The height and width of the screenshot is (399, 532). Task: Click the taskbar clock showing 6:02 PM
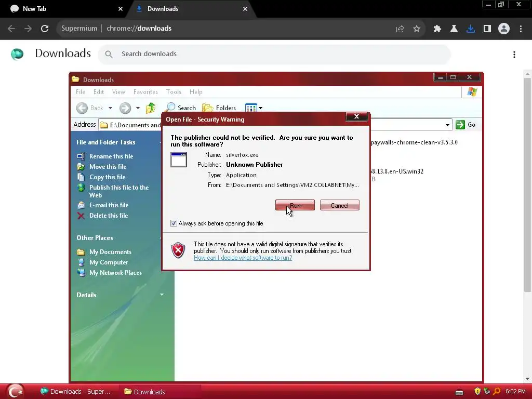click(515, 391)
